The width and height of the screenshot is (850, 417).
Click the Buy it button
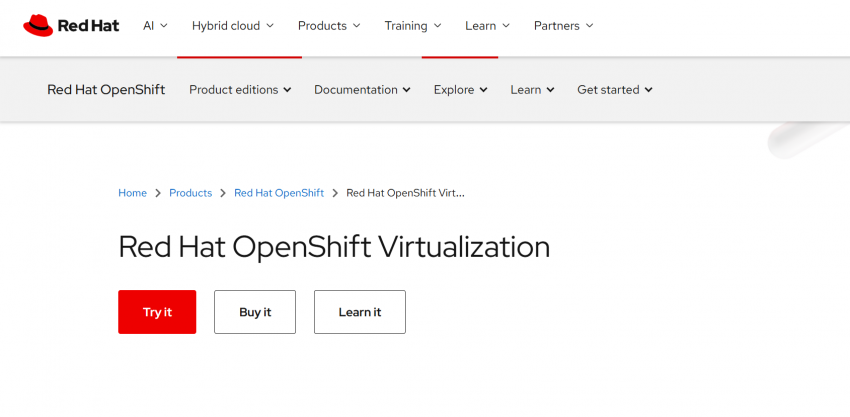(255, 312)
